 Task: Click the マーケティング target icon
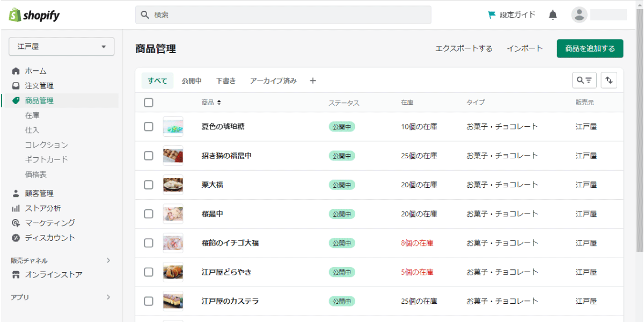pos(16,223)
